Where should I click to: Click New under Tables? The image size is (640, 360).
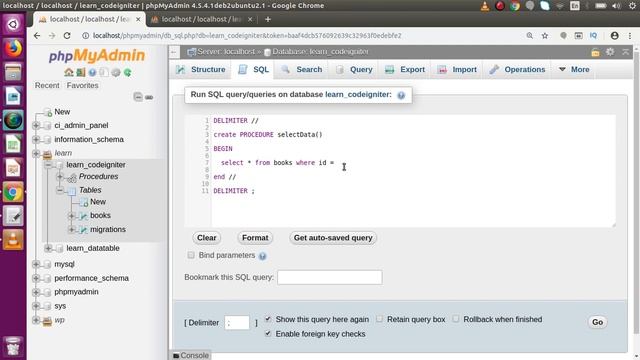(x=98, y=202)
